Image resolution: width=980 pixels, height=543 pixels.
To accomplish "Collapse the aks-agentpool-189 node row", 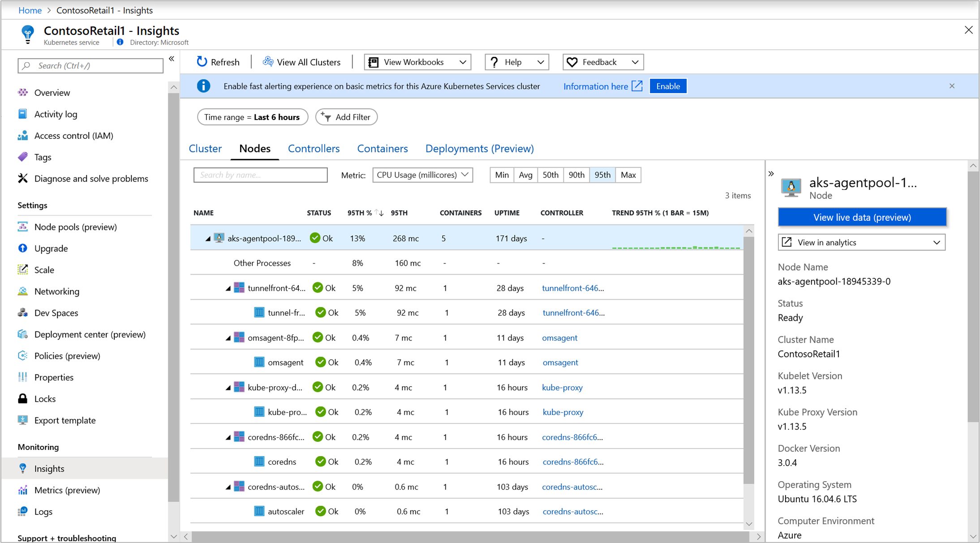I will (208, 239).
